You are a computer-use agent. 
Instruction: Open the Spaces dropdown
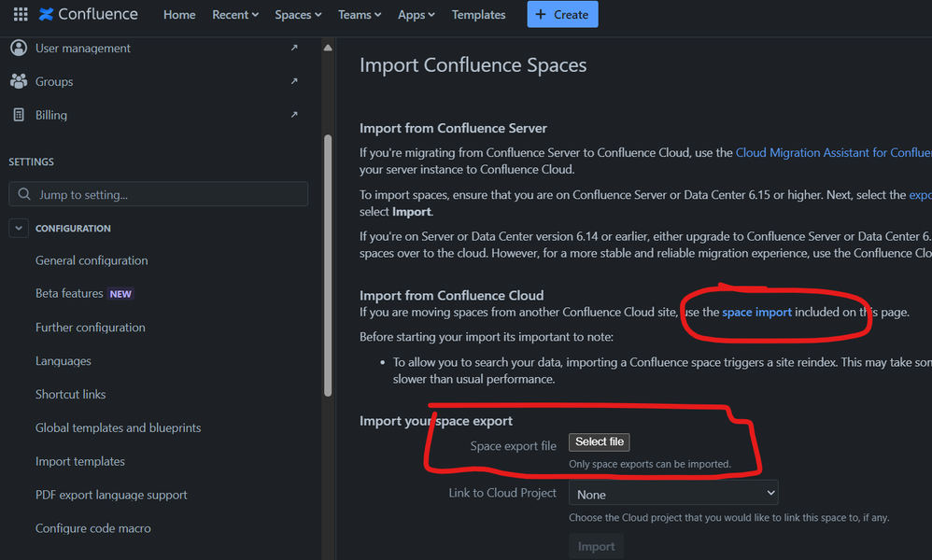click(297, 14)
